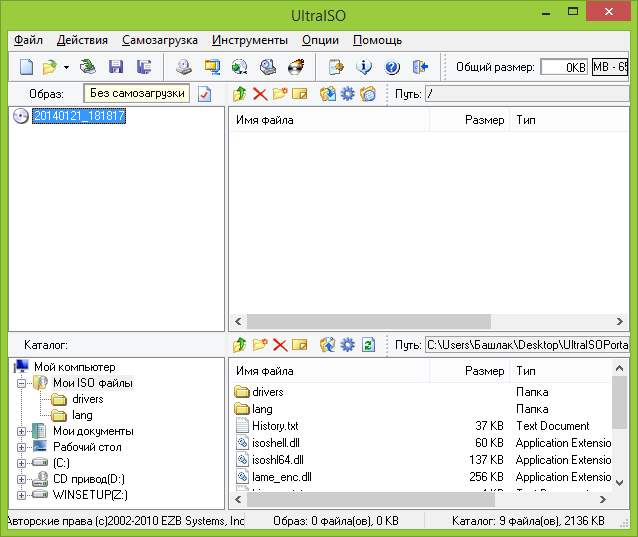This screenshot has height=537, width=638.
Task: Click the New image toolbar icon
Action: [26, 67]
